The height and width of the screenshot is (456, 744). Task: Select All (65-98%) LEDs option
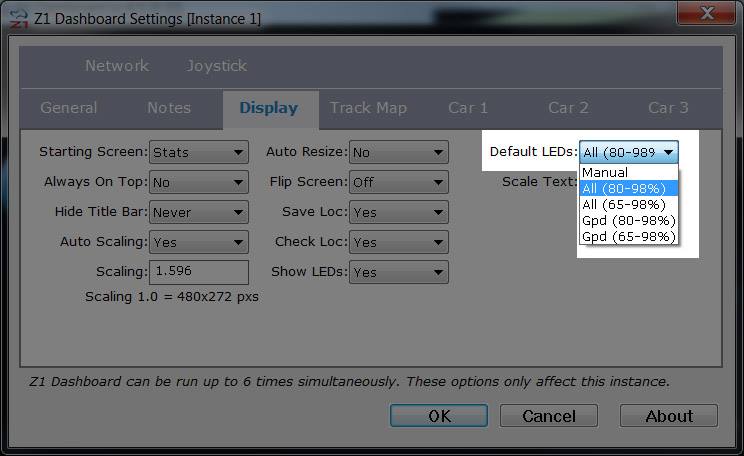pyautogui.click(x=629, y=205)
